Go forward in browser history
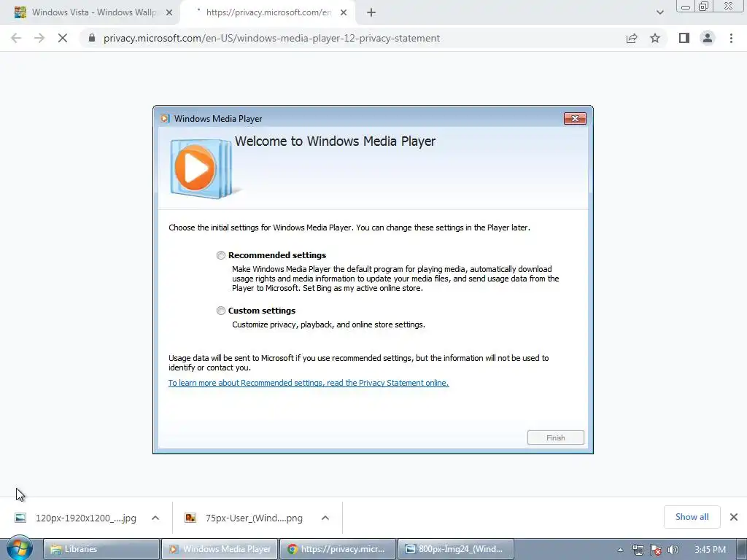 [39, 38]
